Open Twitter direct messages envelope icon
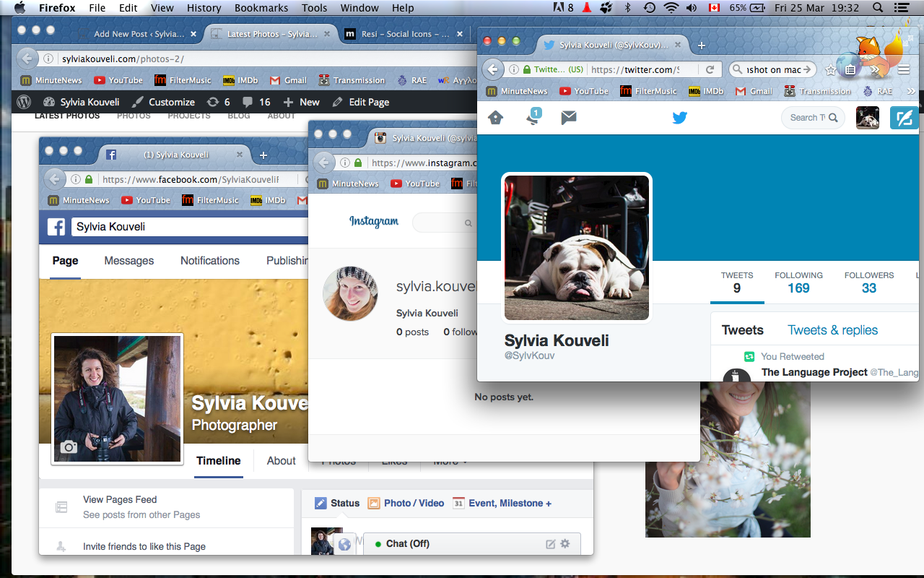This screenshot has height=578, width=924. (x=569, y=117)
